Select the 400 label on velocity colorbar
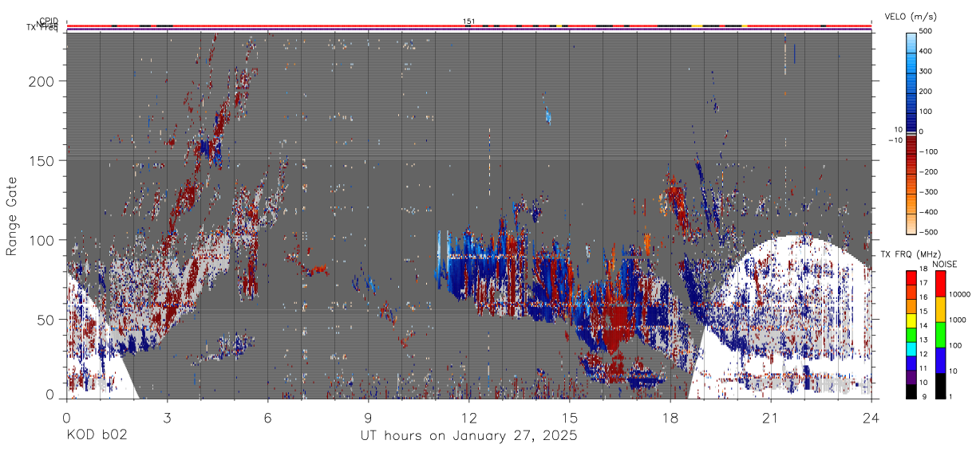This screenshot has height=452, width=980. click(927, 51)
